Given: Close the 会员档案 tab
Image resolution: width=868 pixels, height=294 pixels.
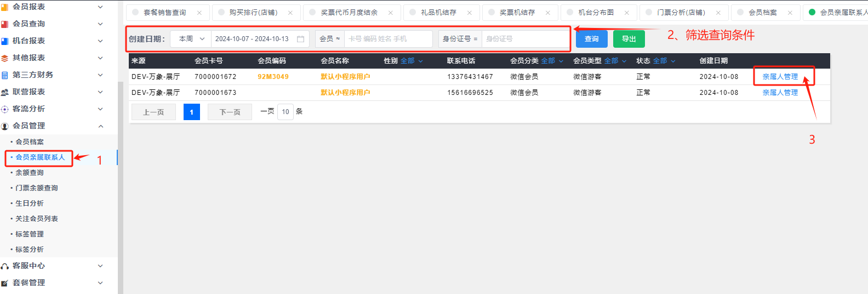Looking at the screenshot, I should [x=790, y=13].
